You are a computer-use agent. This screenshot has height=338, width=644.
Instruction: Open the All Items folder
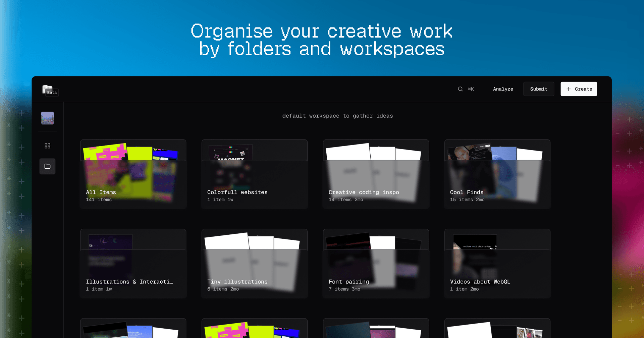133,174
